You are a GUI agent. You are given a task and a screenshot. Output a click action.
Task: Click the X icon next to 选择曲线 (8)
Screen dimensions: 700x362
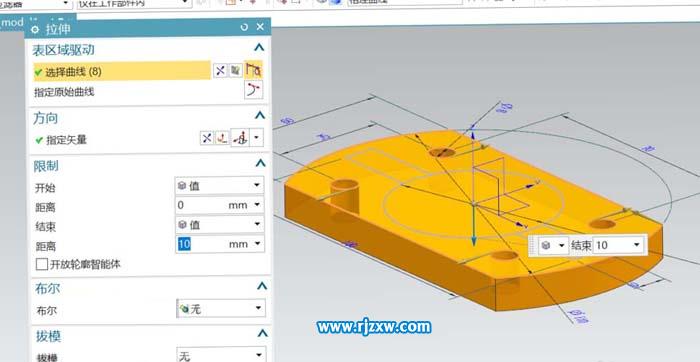coord(220,70)
